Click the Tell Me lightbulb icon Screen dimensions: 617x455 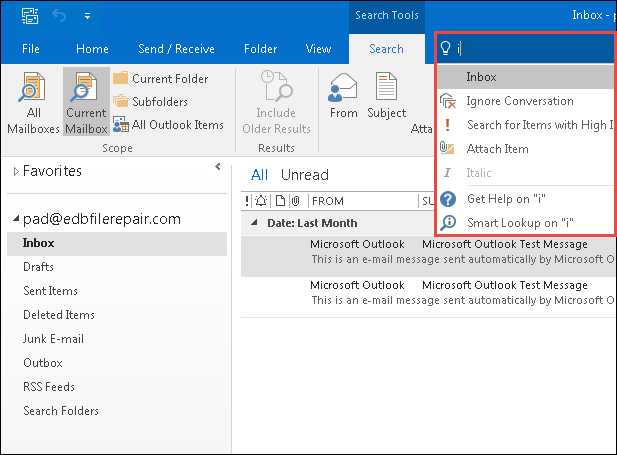[445, 48]
